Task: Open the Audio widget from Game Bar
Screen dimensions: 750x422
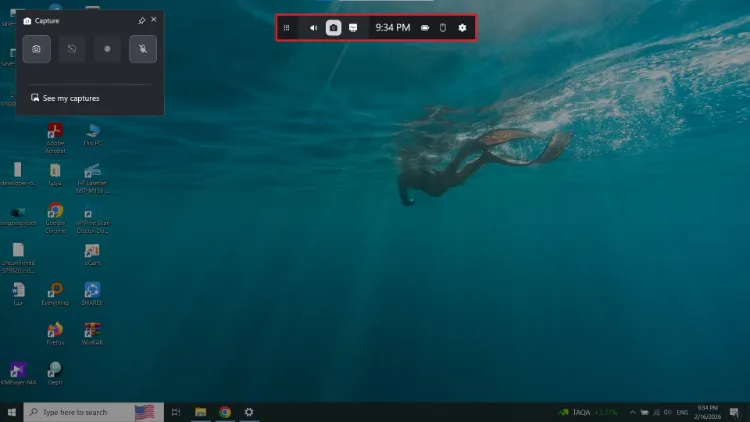Action: coord(313,28)
